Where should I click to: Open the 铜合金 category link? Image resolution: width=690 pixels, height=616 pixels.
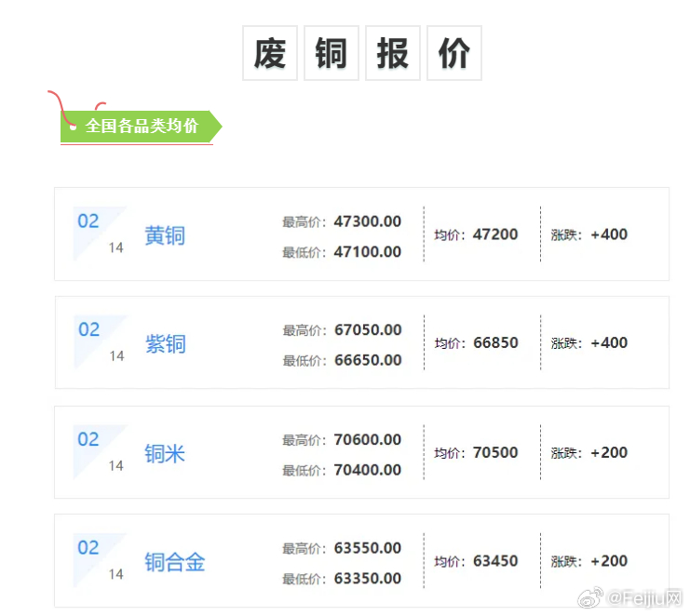pyautogui.click(x=175, y=562)
